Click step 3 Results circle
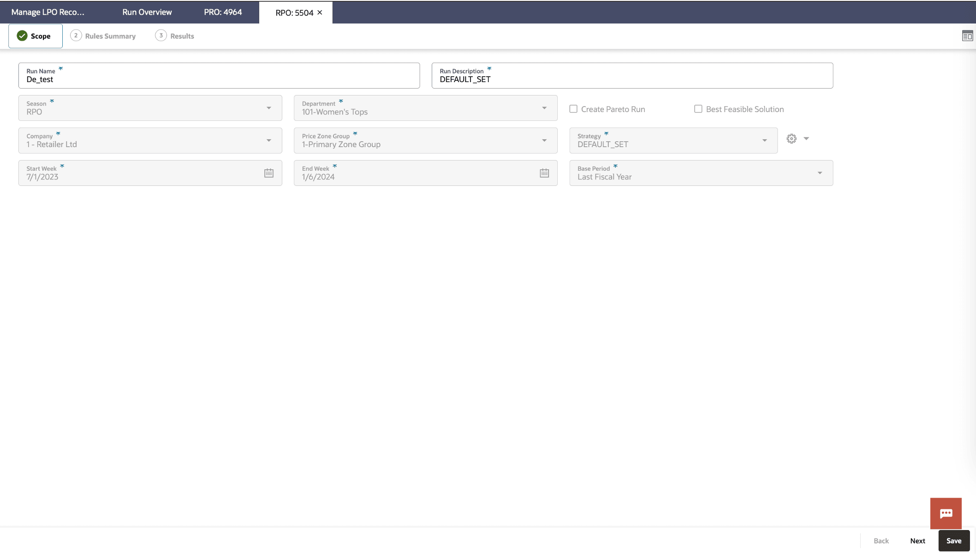The image size is (976, 560). click(161, 36)
